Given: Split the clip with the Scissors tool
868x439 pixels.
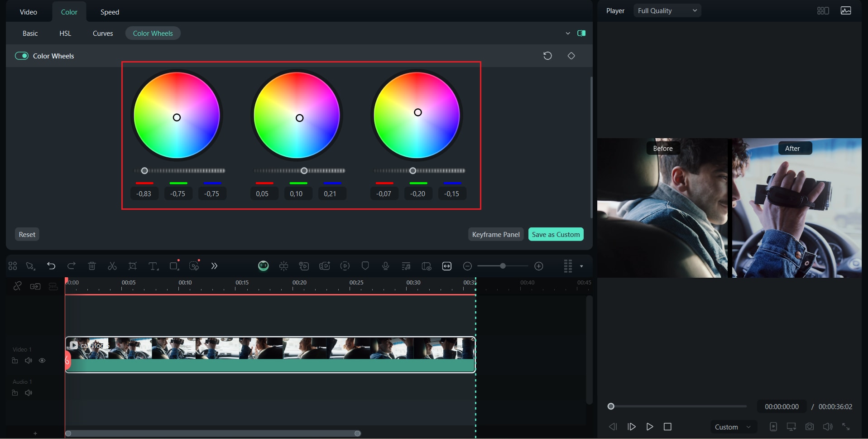Looking at the screenshot, I should coord(111,266).
